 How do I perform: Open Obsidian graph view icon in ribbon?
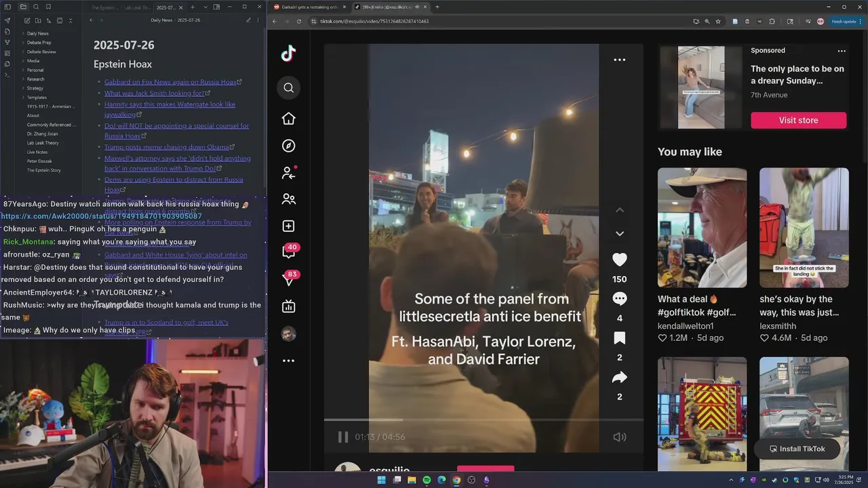[7, 42]
